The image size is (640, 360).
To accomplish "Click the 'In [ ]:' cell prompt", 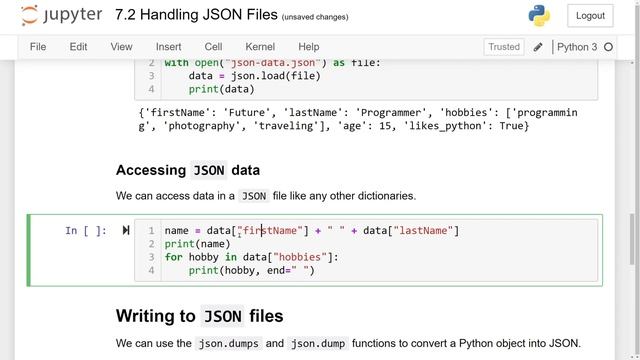I will [x=86, y=231].
